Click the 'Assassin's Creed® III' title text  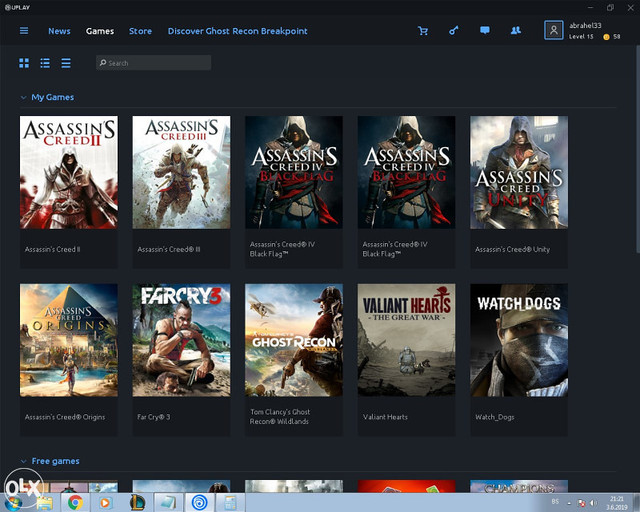point(169,249)
